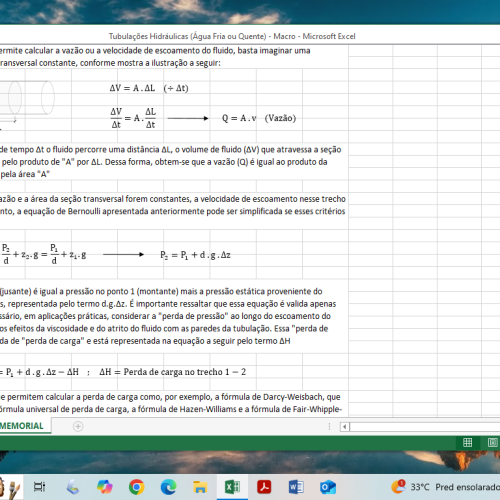Select the MEMORIAL sheet tab
Screen dimensions: 500x500
pyautogui.click(x=22, y=426)
